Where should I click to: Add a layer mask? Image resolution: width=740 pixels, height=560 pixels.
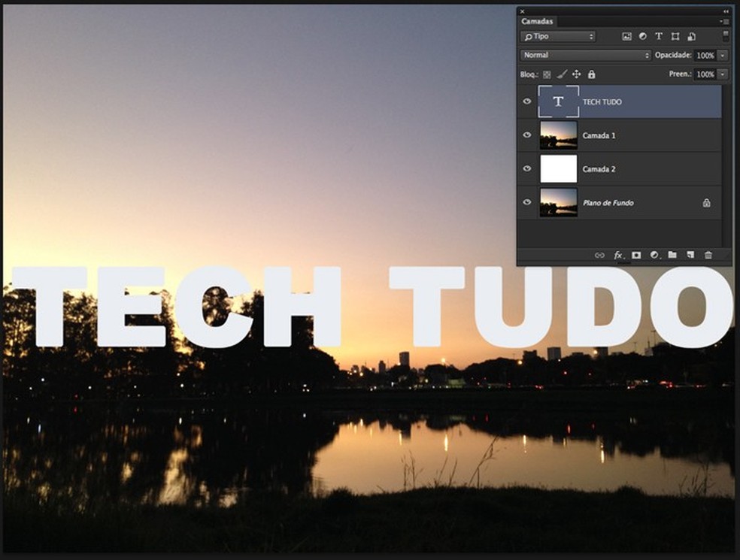click(x=636, y=256)
